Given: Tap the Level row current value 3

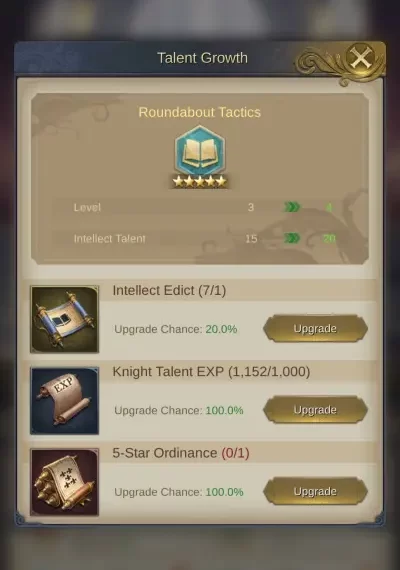Looking at the screenshot, I should (251, 207).
